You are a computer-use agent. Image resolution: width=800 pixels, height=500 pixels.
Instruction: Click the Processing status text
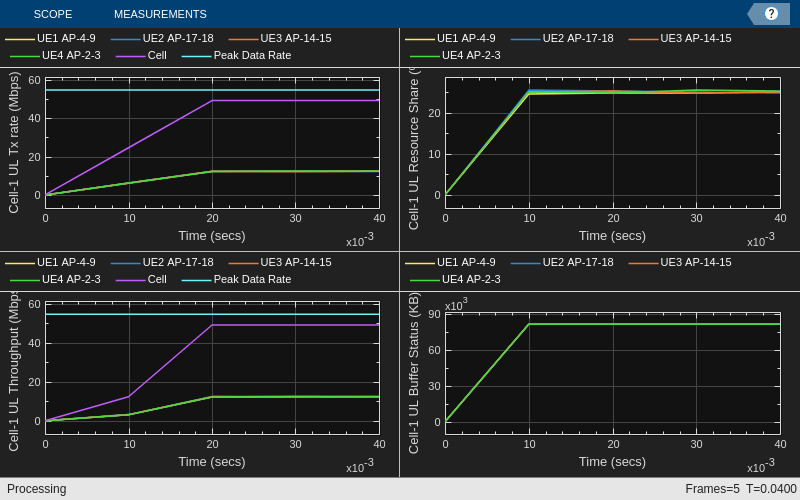[x=37, y=489]
